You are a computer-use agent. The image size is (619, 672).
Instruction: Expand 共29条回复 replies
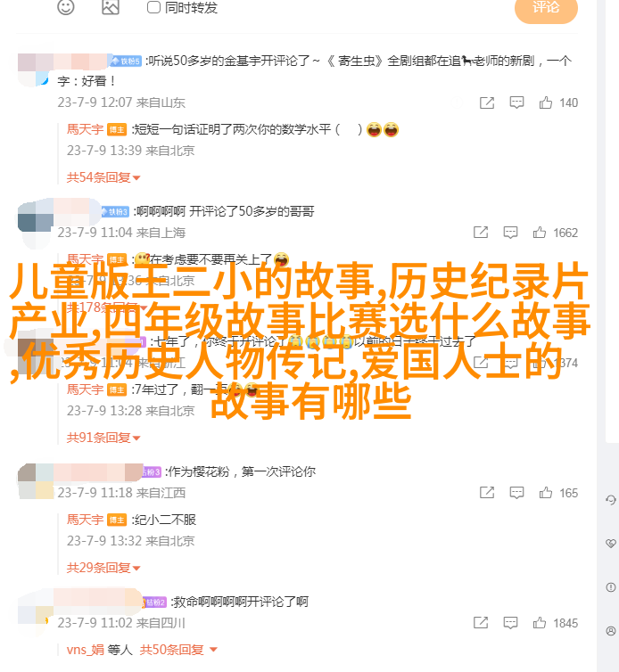pos(103,568)
